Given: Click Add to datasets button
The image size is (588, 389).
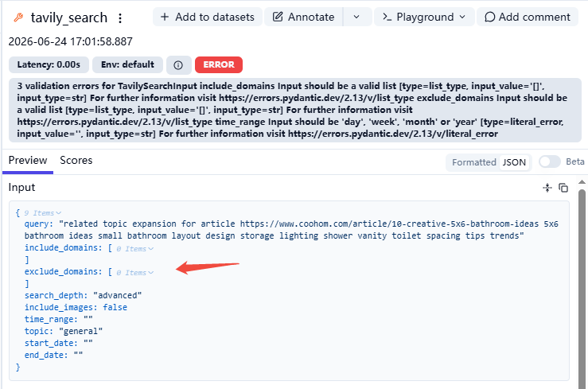Looking at the screenshot, I should pos(208,17).
